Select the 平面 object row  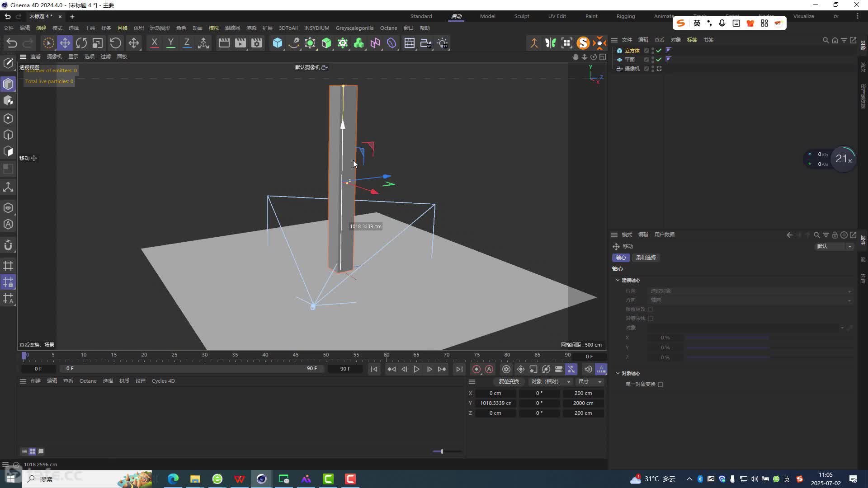pyautogui.click(x=630, y=60)
